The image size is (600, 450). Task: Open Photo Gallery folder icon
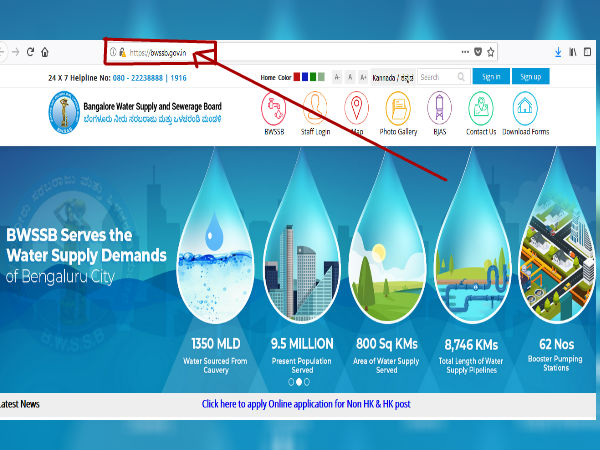click(x=398, y=108)
